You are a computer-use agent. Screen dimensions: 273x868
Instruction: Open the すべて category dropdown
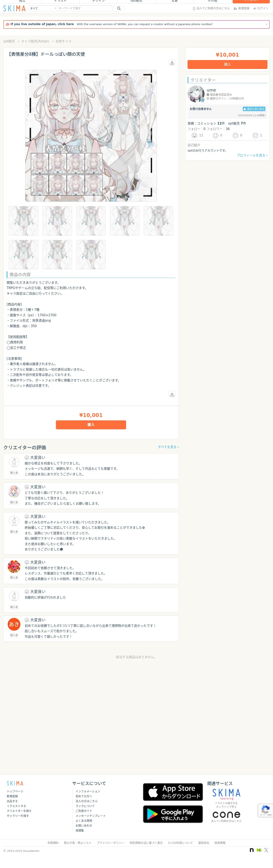pyautogui.click(x=43, y=9)
